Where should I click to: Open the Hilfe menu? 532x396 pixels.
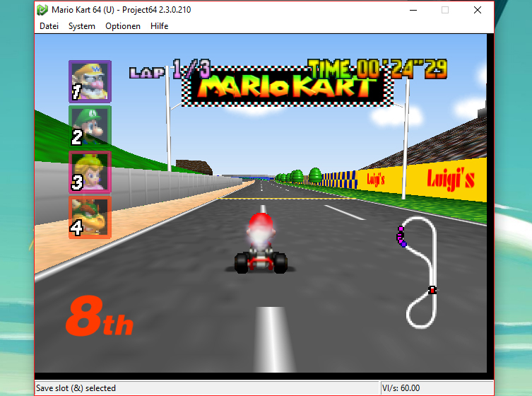(x=159, y=26)
